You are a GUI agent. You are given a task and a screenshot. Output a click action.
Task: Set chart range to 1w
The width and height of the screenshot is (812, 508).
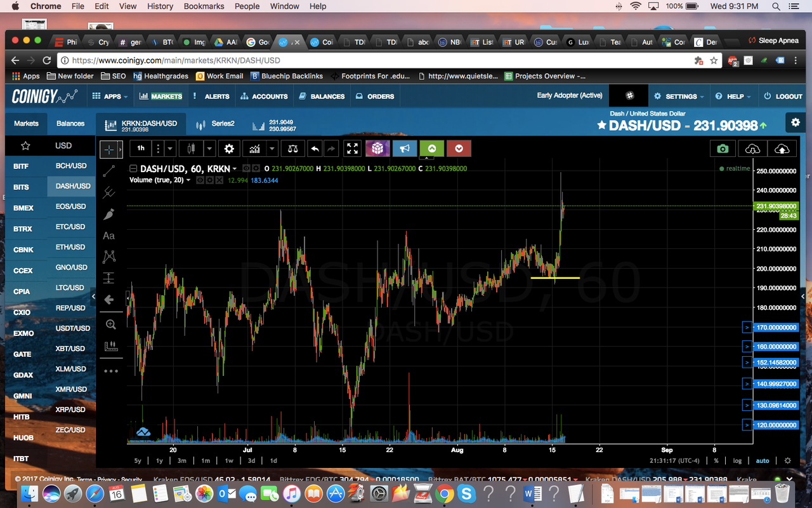coord(229,460)
